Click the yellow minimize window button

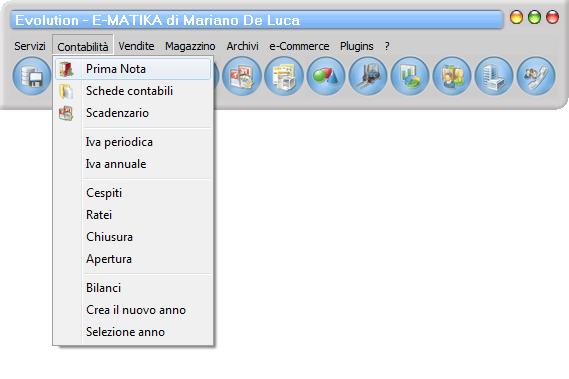click(x=516, y=17)
